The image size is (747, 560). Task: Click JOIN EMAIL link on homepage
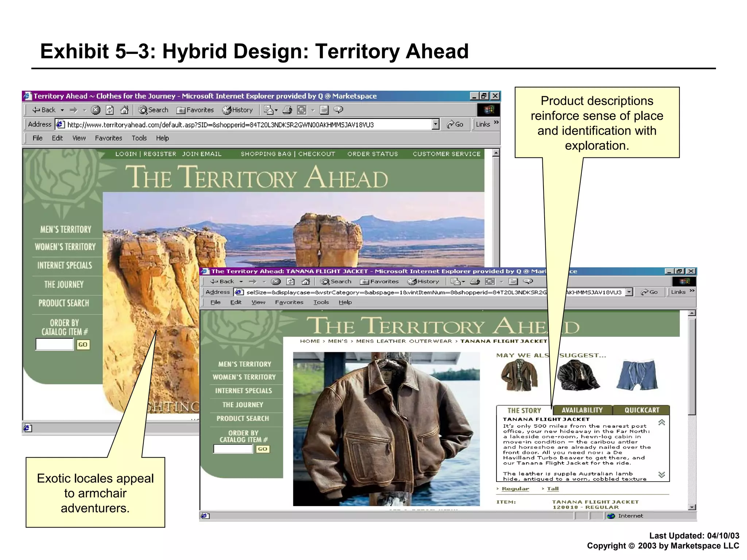202,154
